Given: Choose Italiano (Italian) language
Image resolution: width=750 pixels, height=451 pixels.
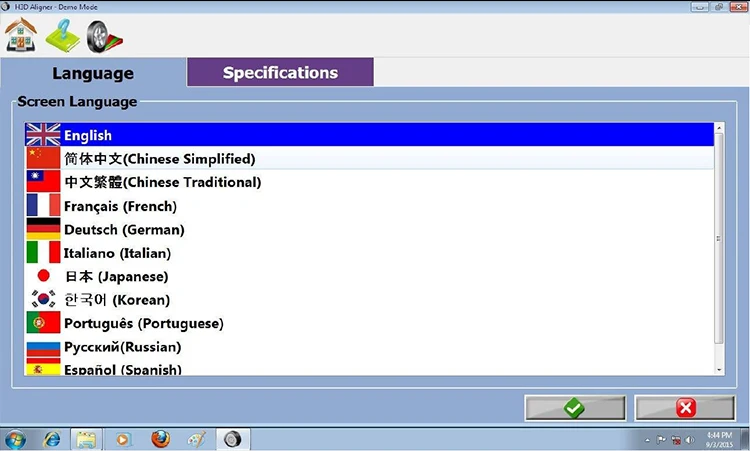Looking at the screenshot, I should 369,253.
